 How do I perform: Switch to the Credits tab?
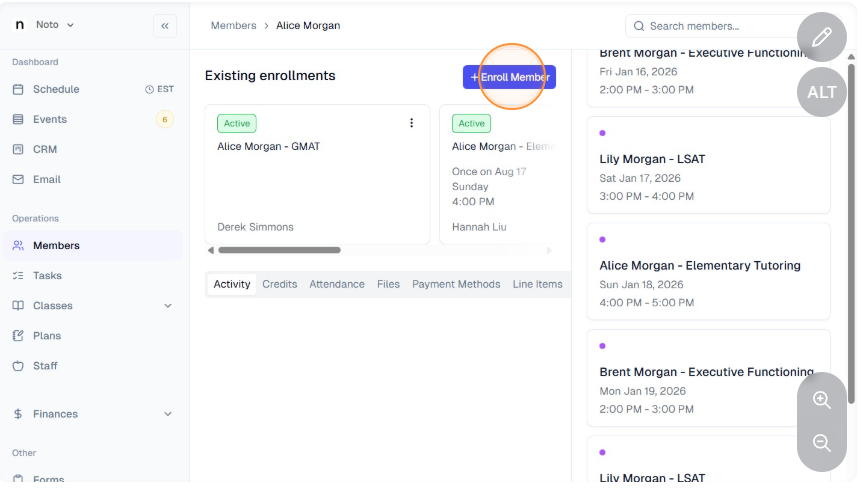(x=280, y=284)
